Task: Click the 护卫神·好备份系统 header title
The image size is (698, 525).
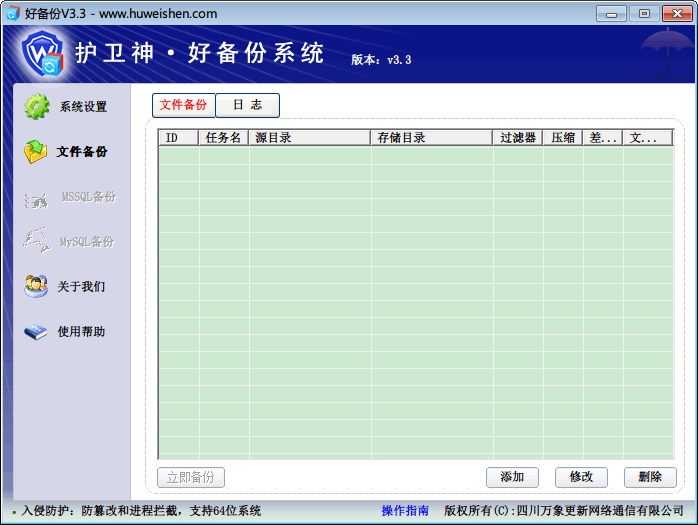Action: tap(199, 53)
